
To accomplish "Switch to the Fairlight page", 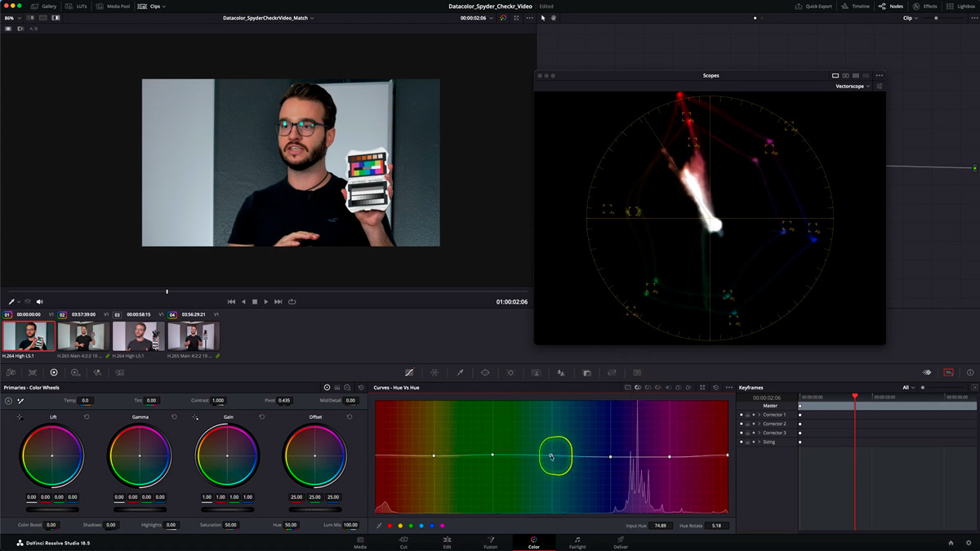I will (x=577, y=543).
